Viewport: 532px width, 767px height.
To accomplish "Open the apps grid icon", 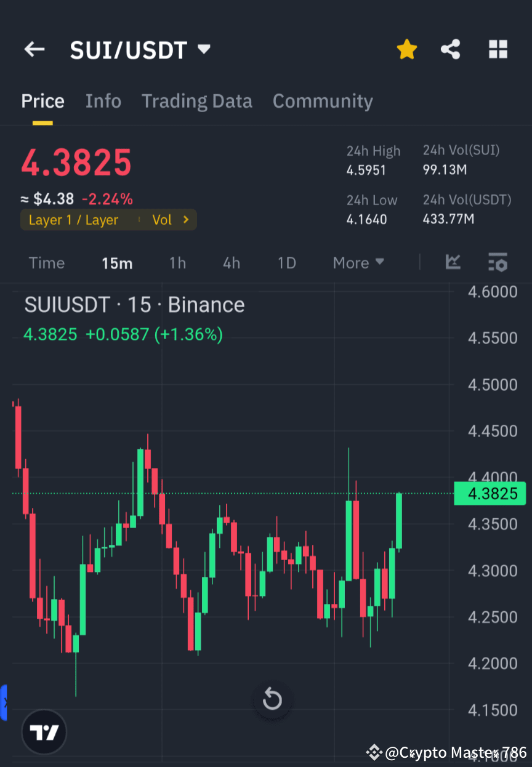I will 498,49.
